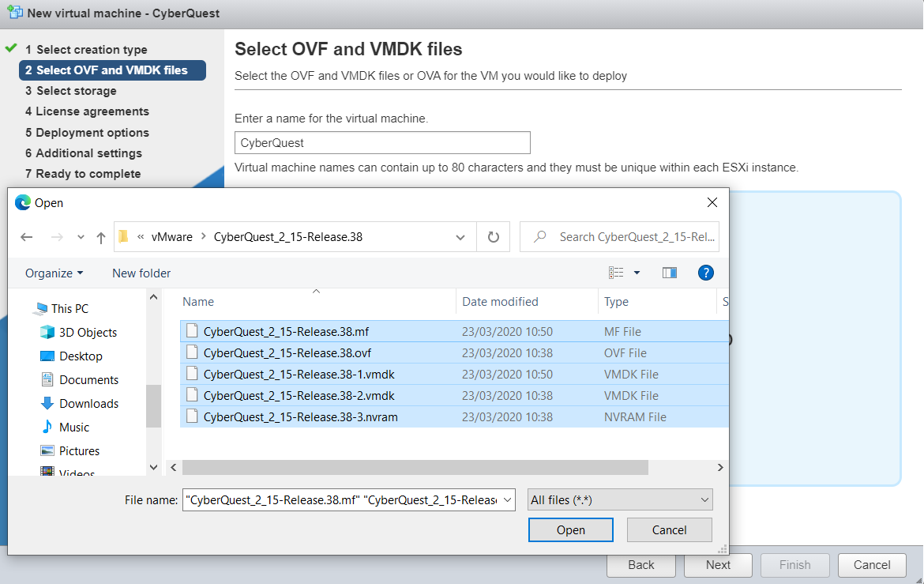Image resolution: width=924 pixels, height=584 pixels.
Task: Open the All files (*.*) file type dropdown
Action: point(620,499)
